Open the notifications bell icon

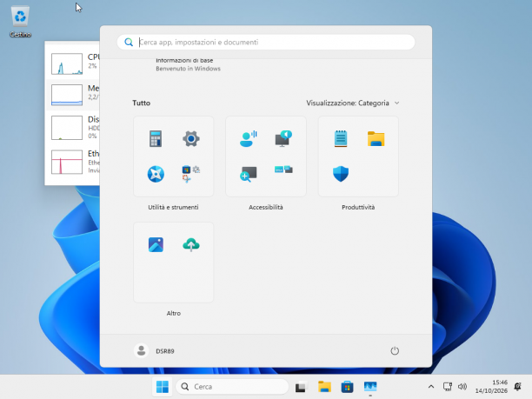518,387
